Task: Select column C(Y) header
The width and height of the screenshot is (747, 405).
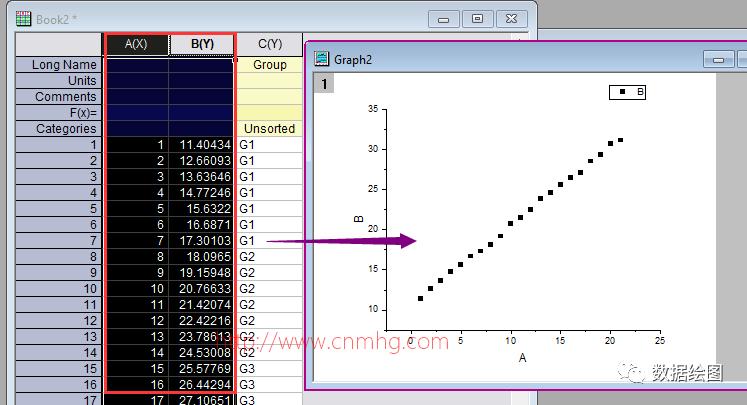Action: click(x=270, y=44)
